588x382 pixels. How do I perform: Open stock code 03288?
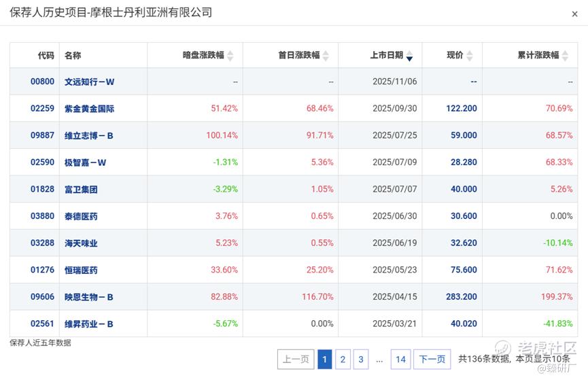coord(42,243)
